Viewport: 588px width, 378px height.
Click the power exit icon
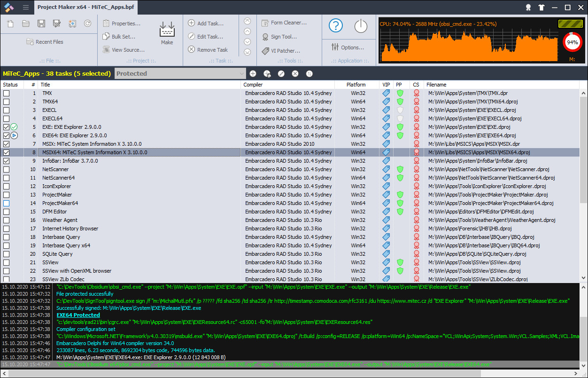click(x=361, y=26)
